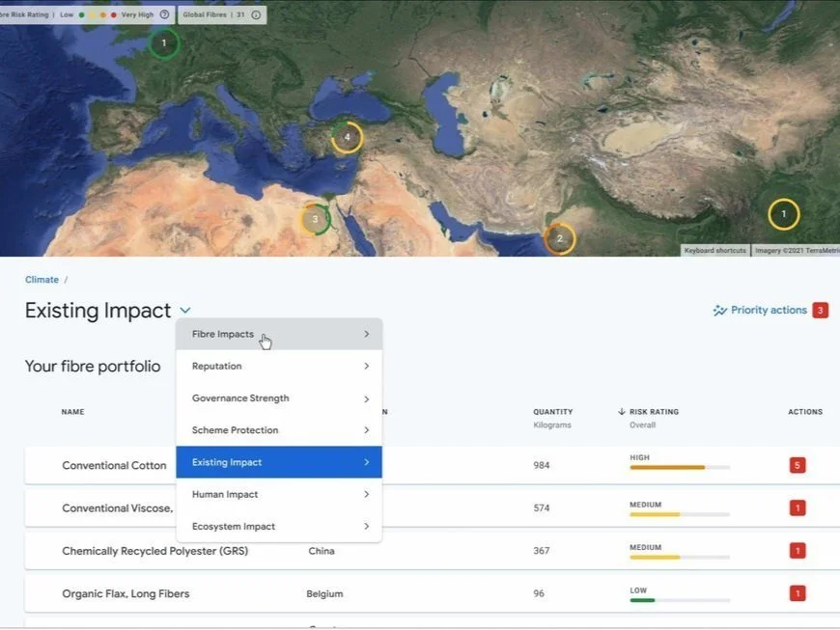Select the yellow map cluster marker labelled 1 over eastern Asia
The height and width of the screenshot is (630, 840).
[x=784, y=214]
